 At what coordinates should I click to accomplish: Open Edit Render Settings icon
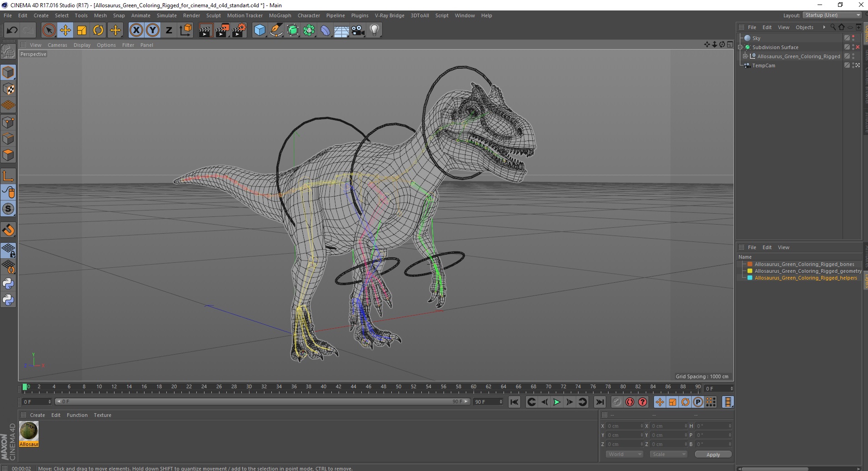pos(239,30)
